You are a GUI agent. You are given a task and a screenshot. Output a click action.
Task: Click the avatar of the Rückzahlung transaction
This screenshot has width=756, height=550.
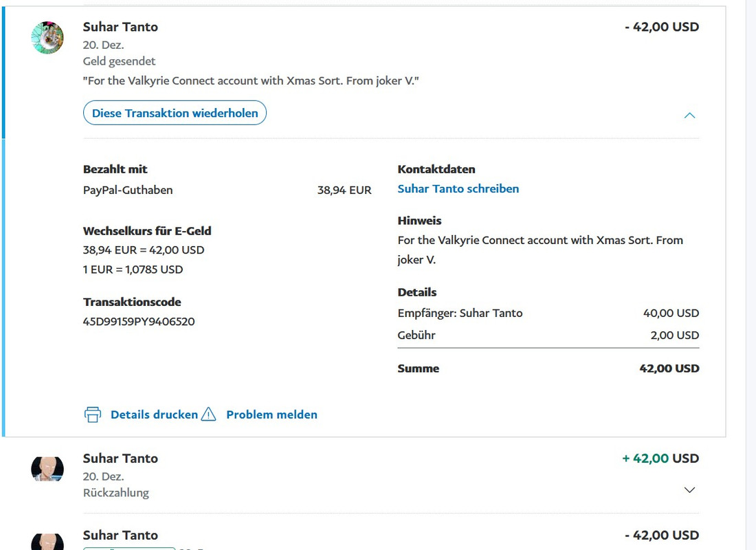tap(47, 469)
